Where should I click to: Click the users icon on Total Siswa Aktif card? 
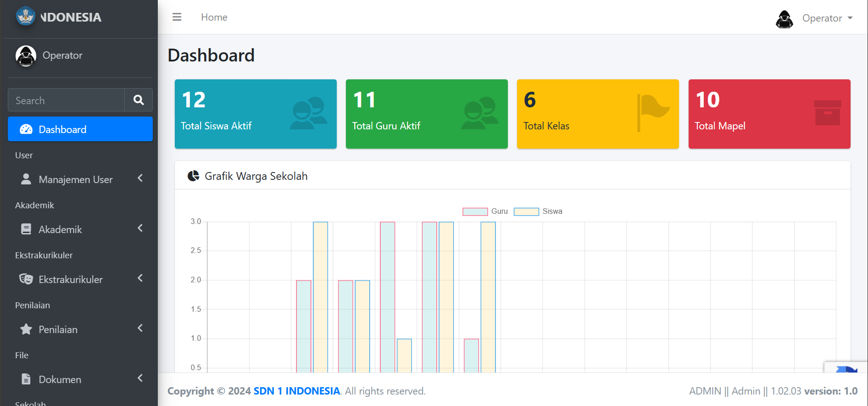coord(308,113)
